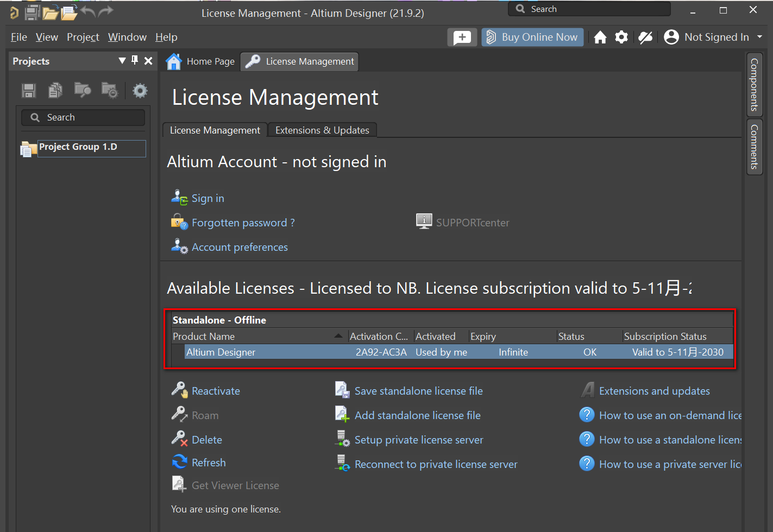773x532 pixels.
Task: Click the Delete license key icon
Action: tap(179, 439)
